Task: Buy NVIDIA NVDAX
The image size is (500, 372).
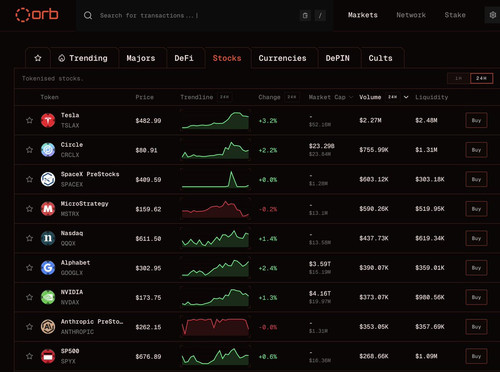Action: pyautogui.click(x=476, y=297)
